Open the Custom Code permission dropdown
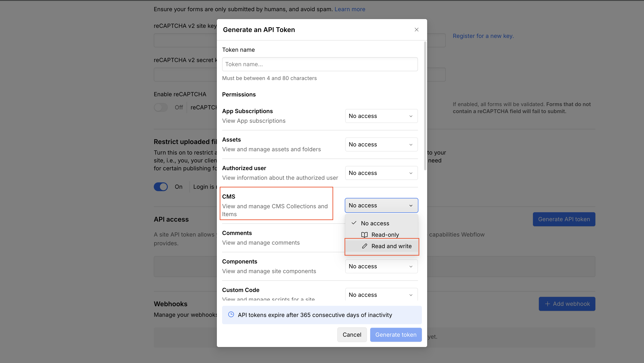Image resolution: width=644 pixels, height=363 pixels. [x=381, y=295]
